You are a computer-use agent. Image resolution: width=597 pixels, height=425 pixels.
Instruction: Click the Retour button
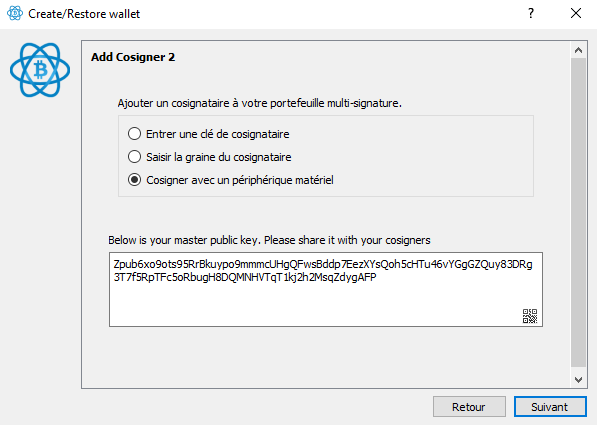click(x=469, y=407)
